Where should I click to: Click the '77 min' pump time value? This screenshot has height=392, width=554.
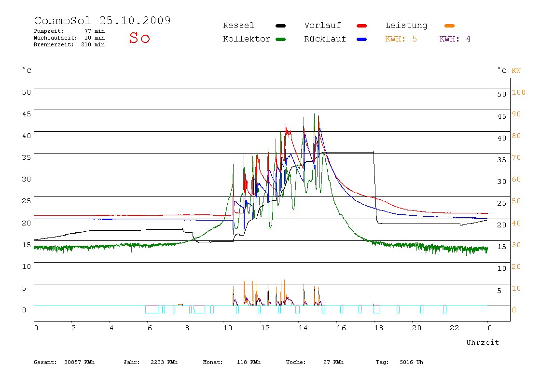[x=94, y=31]
